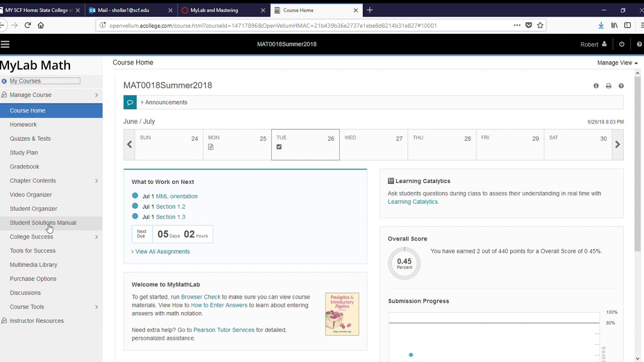
Task: Open the page actions ellipsis in the address bar
Action: [x=517, y=25]
